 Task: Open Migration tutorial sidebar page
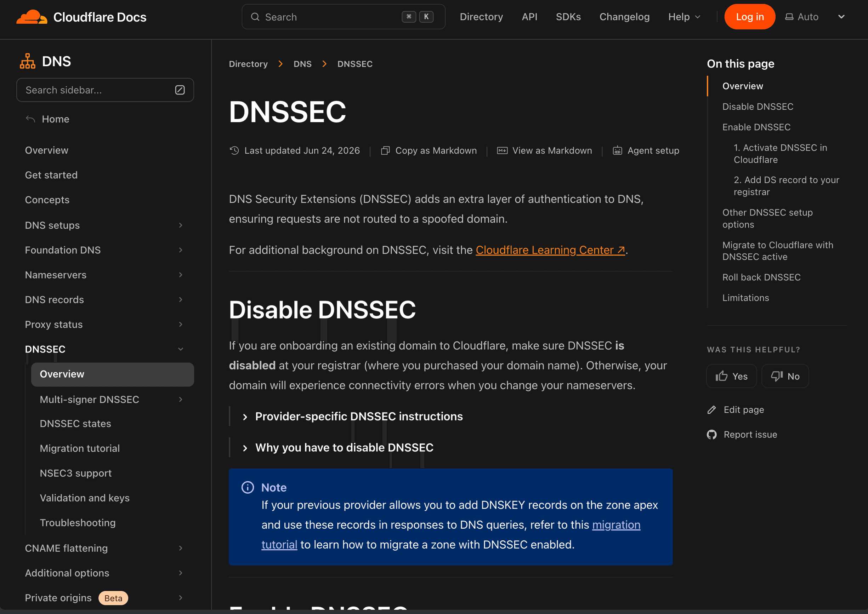[x=80, y=449]
